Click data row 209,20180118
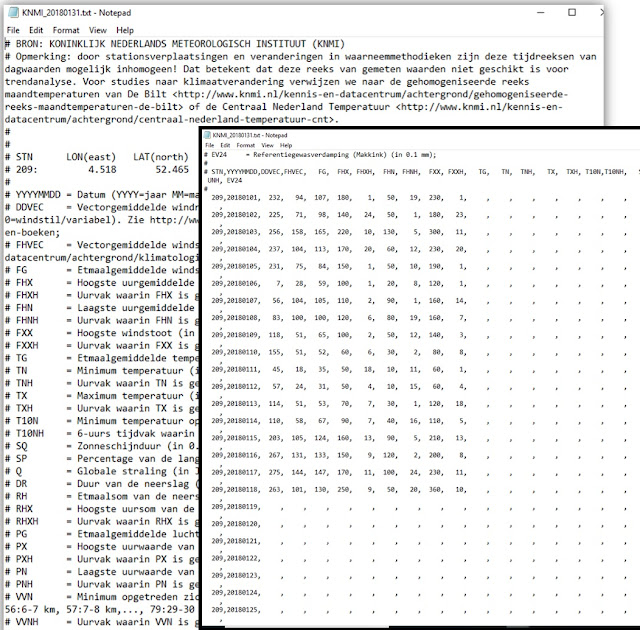640x630 pixels. [420, 490]
